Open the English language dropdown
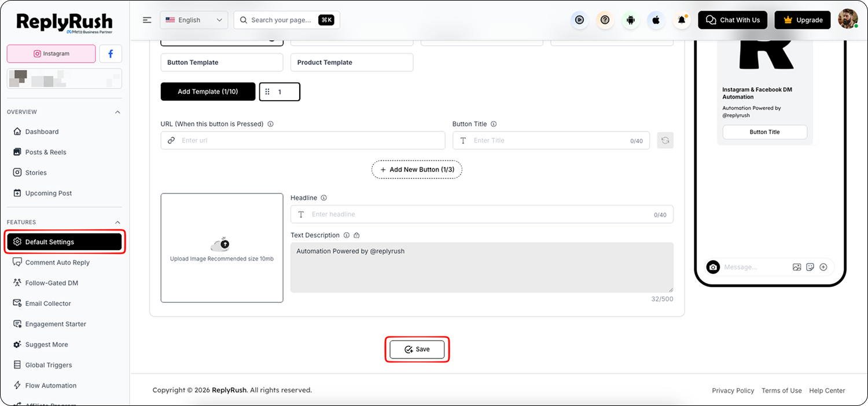The width and height of the screenshot is (868, 406). [x=194, y=20]
